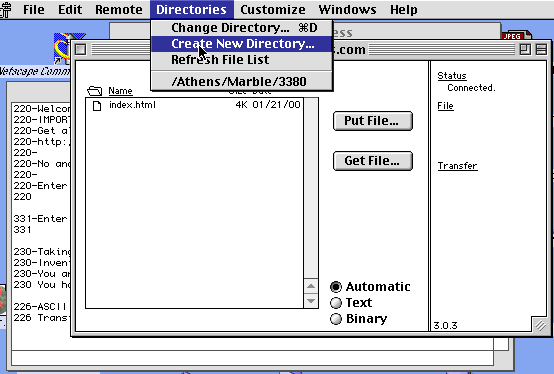
Task: Open the File menu
Action: click(x=34, y=10)
